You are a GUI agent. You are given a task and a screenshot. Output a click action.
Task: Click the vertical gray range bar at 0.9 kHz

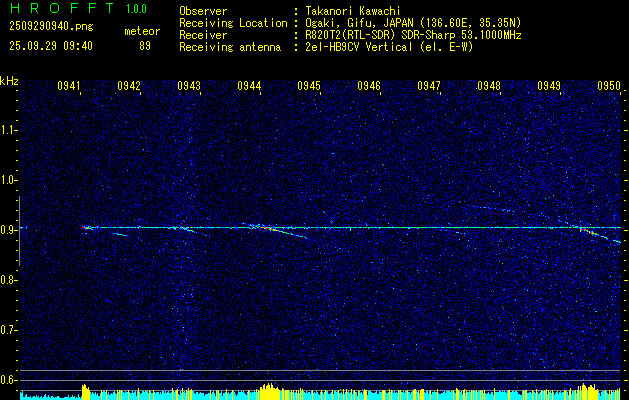click(19, 231)
